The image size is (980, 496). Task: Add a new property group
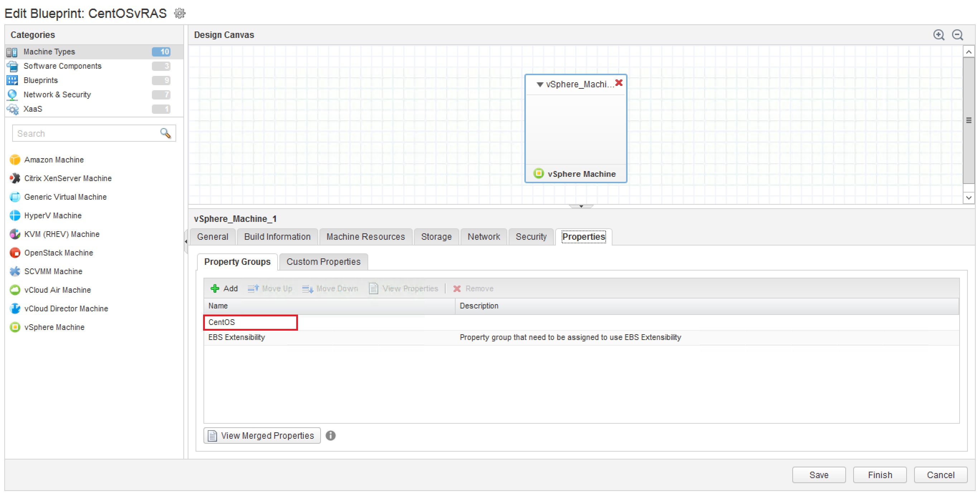click(x=224, y=288)
